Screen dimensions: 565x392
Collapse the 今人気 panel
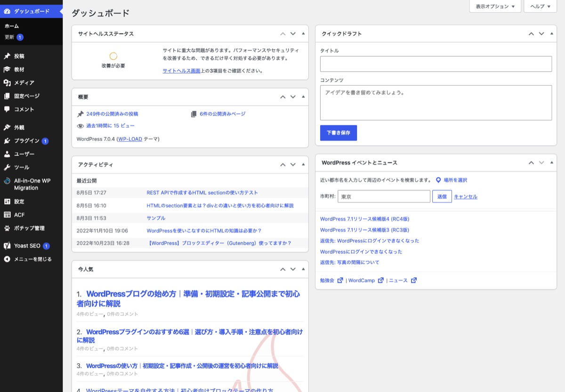303,269
